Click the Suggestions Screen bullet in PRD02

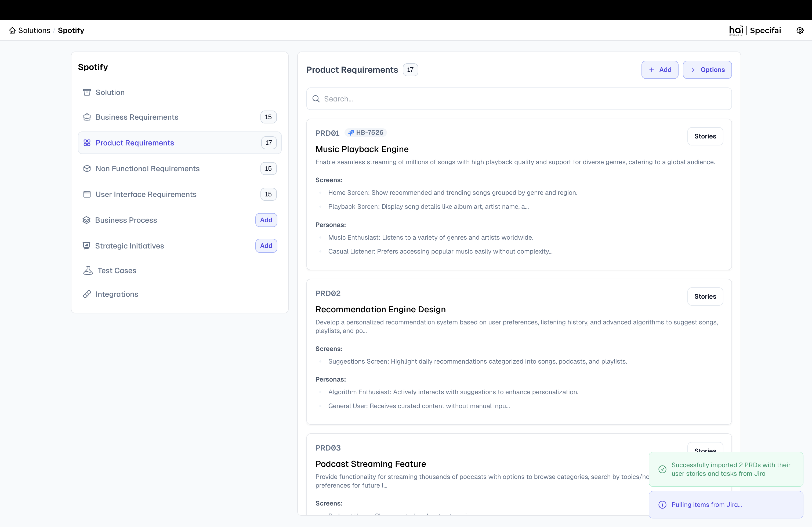pos(478,362)
